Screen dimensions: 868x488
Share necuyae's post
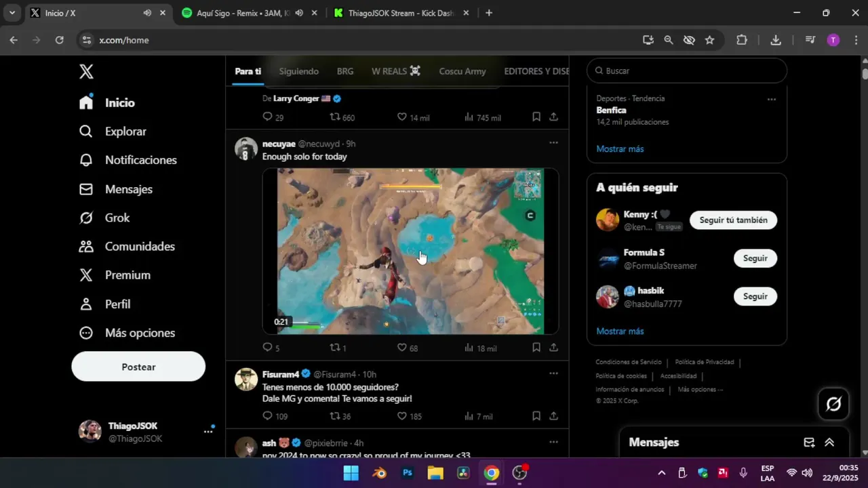[x=553, y=347]
